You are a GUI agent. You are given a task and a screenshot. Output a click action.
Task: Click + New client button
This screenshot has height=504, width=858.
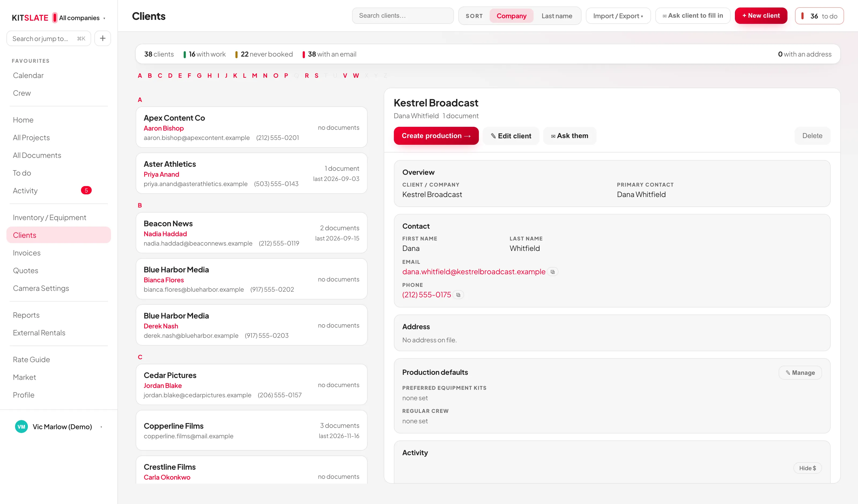pyautogui.click(x=761, y=16)
